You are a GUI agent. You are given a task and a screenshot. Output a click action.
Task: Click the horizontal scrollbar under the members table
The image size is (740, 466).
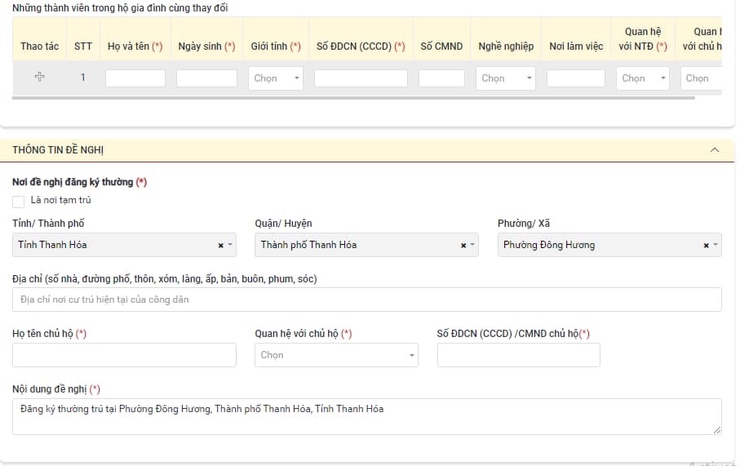click(x=350, y=98)
